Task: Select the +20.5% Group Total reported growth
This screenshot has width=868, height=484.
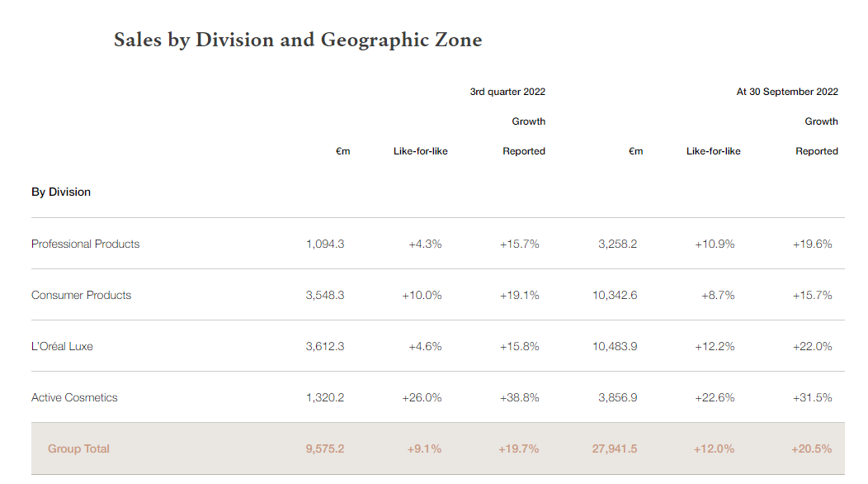Action: 812,448
